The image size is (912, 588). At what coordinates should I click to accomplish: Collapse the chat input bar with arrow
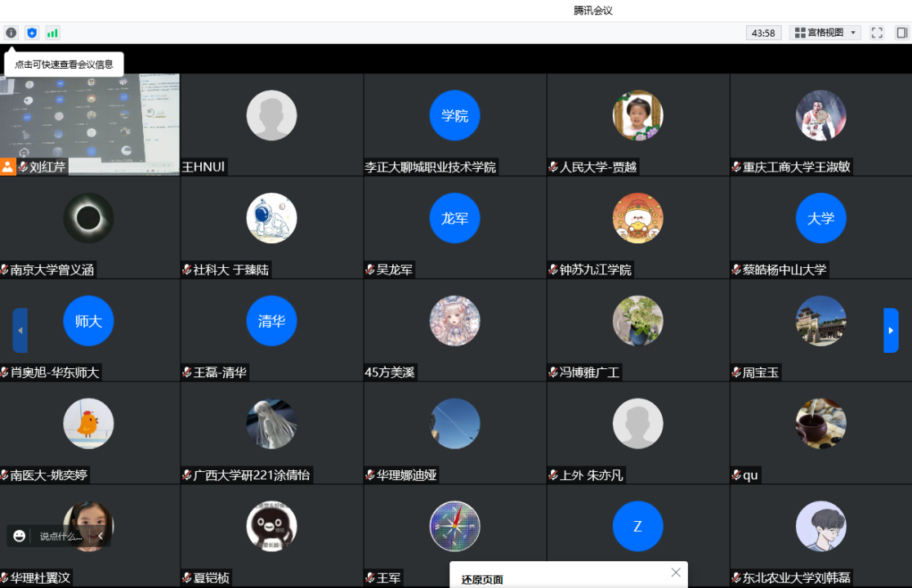[x=101, y=536]
